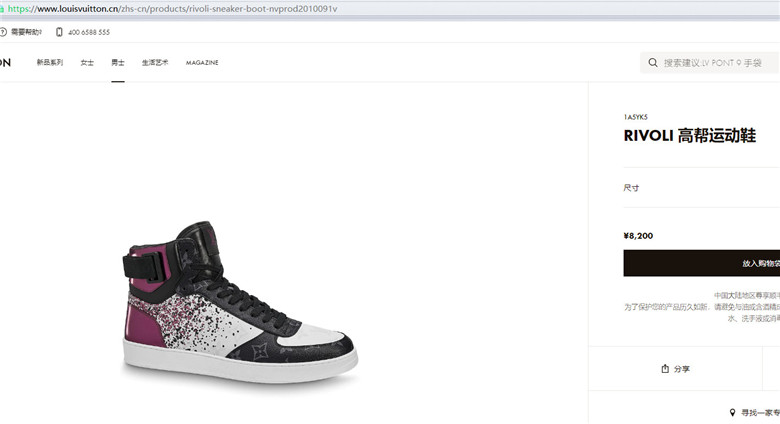
Task: Click the share icon next to 分享
Action: click(665, 369)
